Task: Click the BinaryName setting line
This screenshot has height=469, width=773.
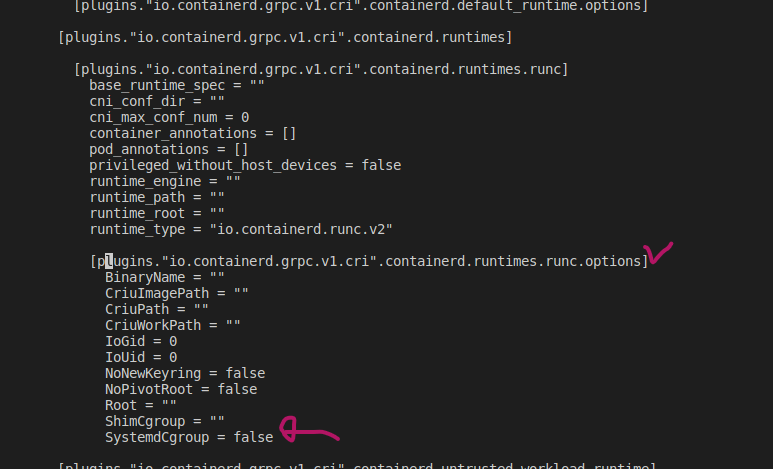Action: 165,277
